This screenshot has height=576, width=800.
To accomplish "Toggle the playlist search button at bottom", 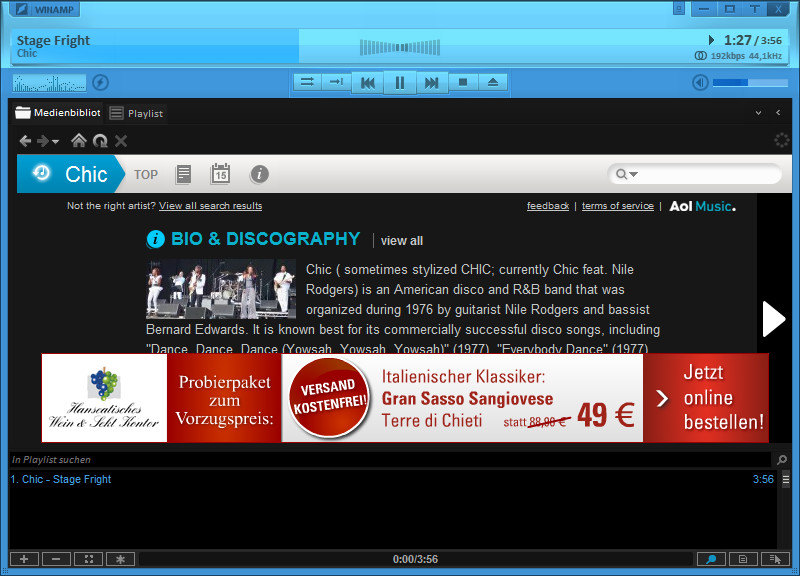I will (x=711, y=559).
